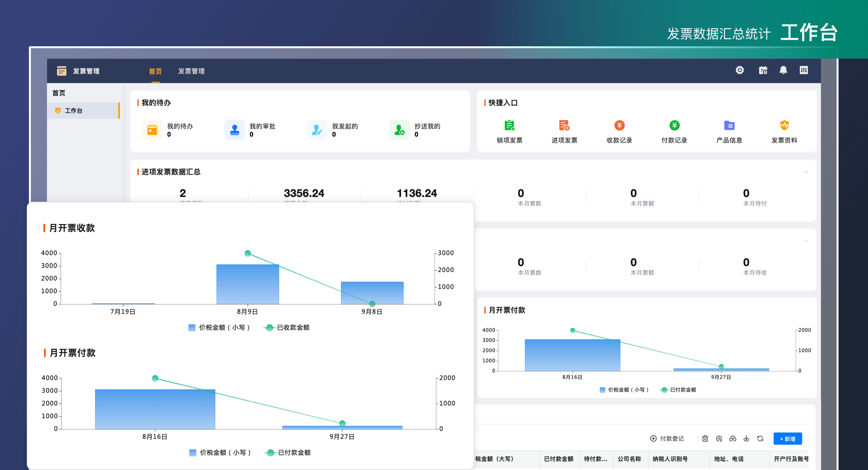Click the cloud upload icon in table toolbar

pos(733,439)
